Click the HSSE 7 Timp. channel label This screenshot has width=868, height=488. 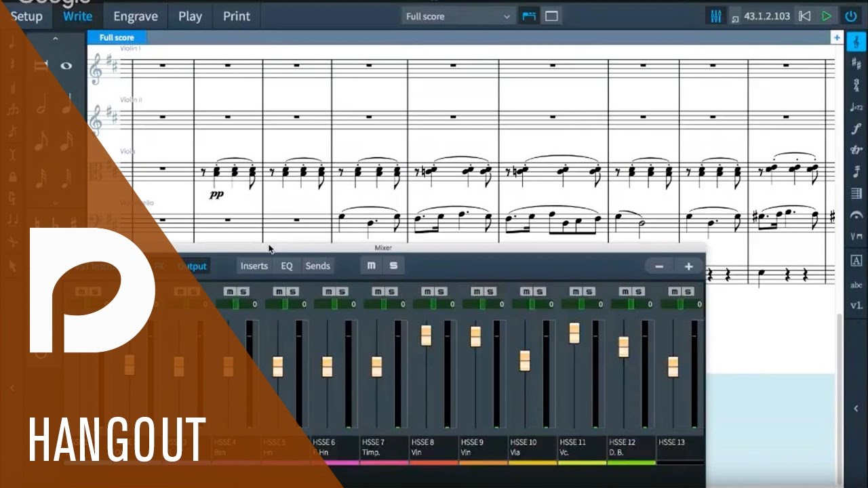pos(384,447)
